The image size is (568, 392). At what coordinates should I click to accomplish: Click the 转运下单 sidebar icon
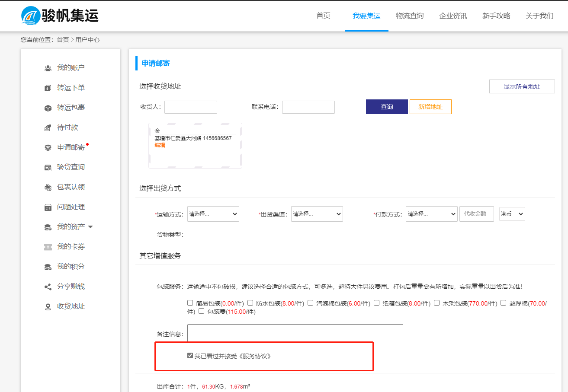pos(48,88)
